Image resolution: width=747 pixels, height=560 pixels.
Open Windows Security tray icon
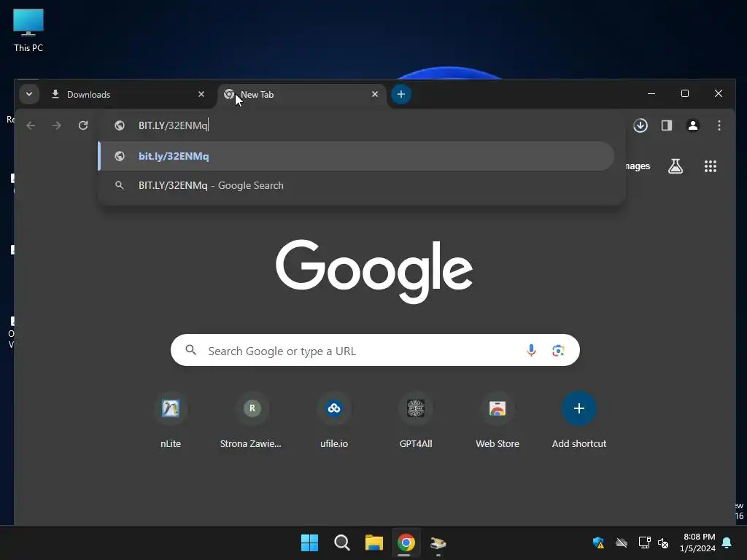coord(598,542)
